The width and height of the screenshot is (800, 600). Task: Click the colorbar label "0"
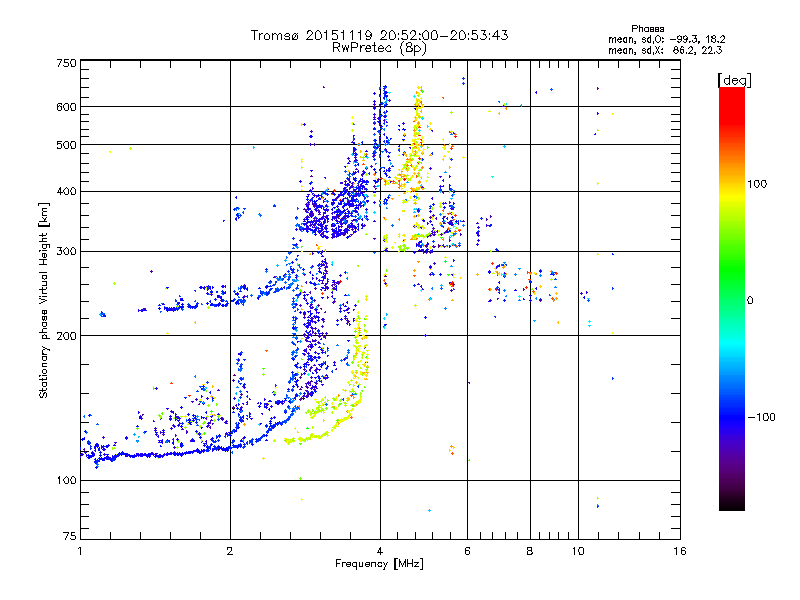pyautogui.click(x=750, y=301)
